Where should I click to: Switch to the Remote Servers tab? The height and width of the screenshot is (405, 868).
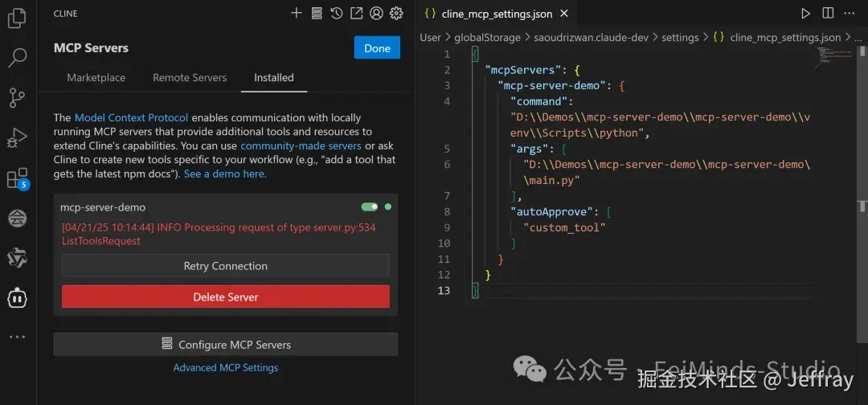[x=190, y=77]
